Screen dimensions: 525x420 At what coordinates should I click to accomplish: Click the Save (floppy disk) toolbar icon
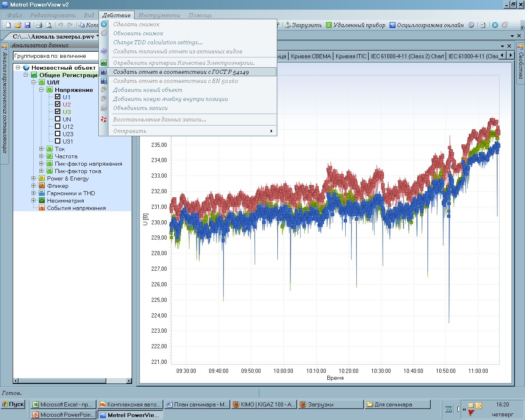click(28, 25)
